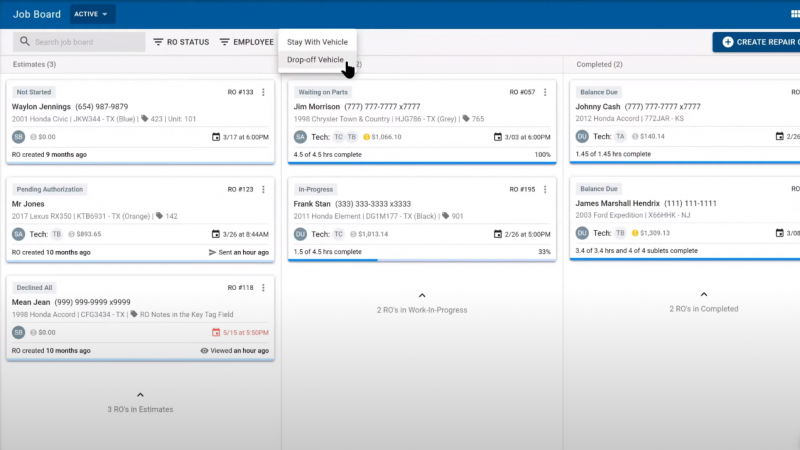Click the SR avatar on Waylon Jennings card
This screenshot has height=450, width=800.
coord(18,137)
